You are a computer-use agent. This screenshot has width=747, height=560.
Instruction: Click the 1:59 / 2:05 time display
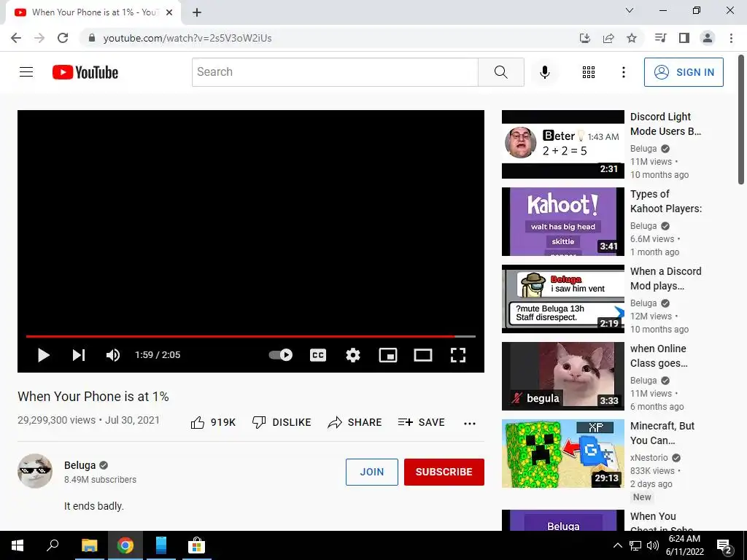pyautogui.click(x=158, y=355)
